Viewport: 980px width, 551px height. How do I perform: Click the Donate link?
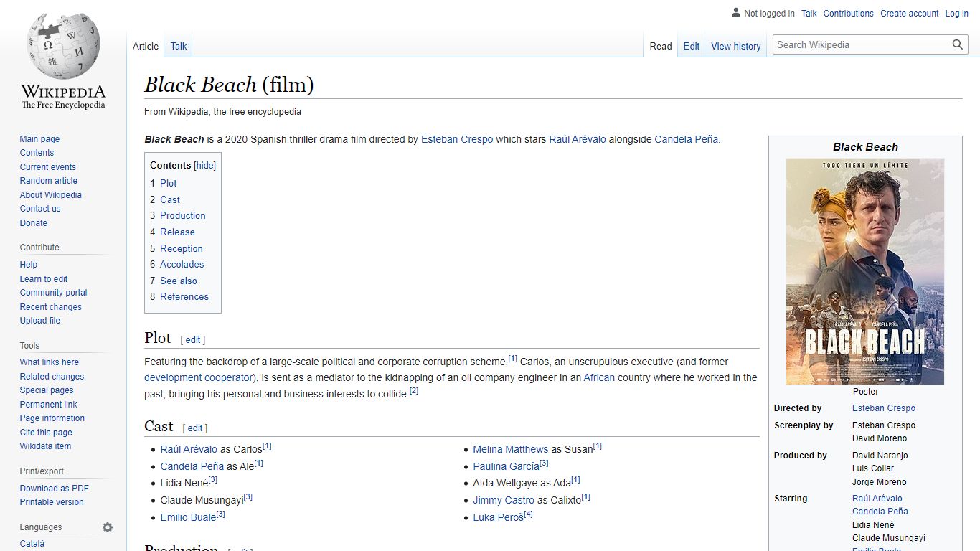(x=34, y=223)
